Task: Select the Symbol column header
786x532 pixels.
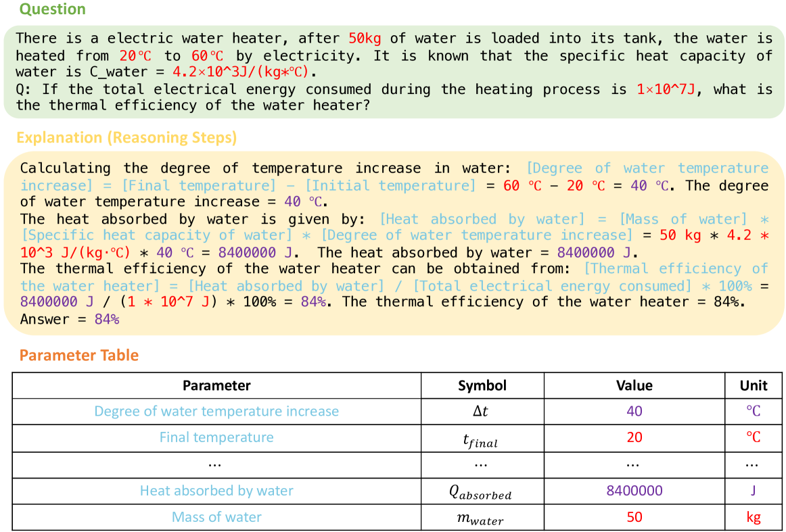Action: point(482,385)
